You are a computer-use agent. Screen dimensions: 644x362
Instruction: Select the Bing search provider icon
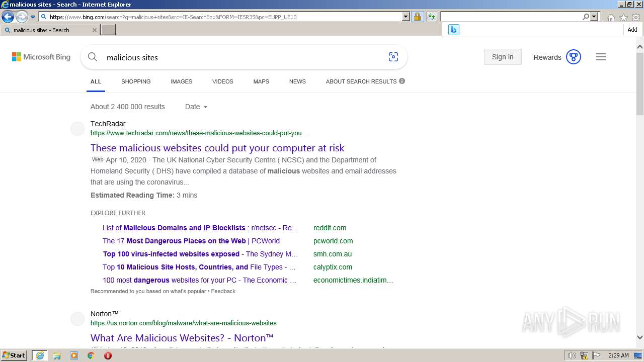[x=454, y=30]
